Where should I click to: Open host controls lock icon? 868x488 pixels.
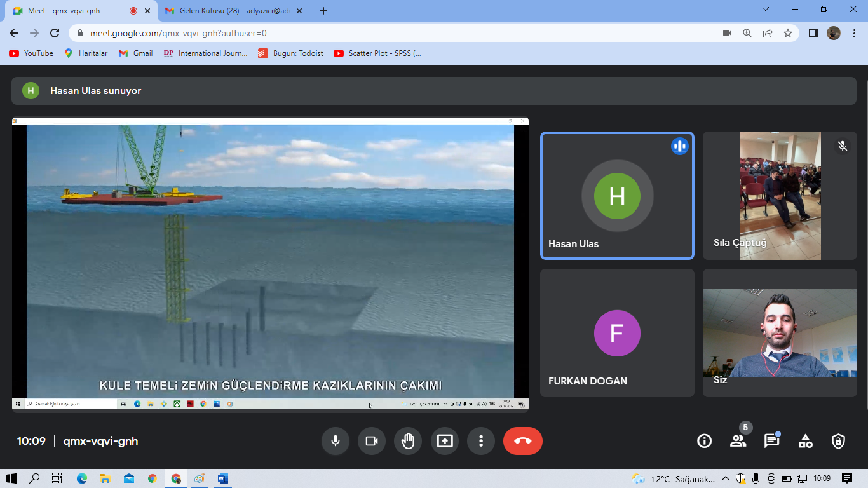click(839, 441)
